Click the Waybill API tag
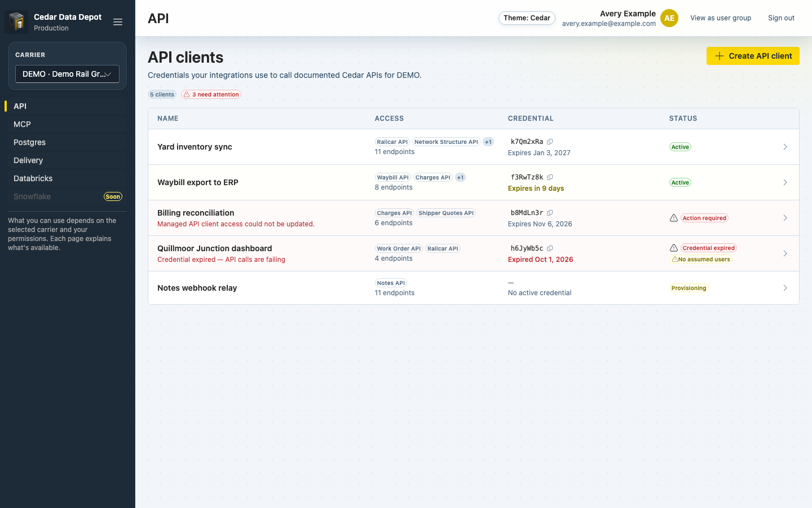The height and width of the screenshot is (508, 812). click(x=392, y=177)
